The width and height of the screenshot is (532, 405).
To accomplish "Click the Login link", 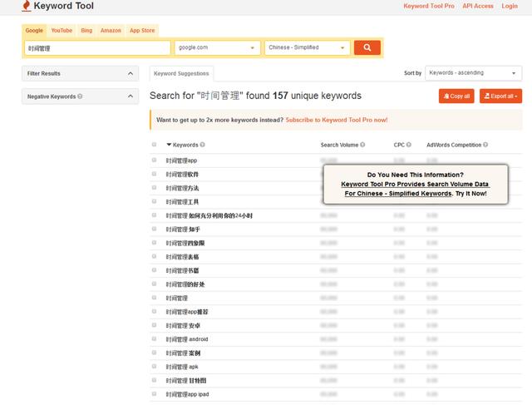I will point(510,6).
